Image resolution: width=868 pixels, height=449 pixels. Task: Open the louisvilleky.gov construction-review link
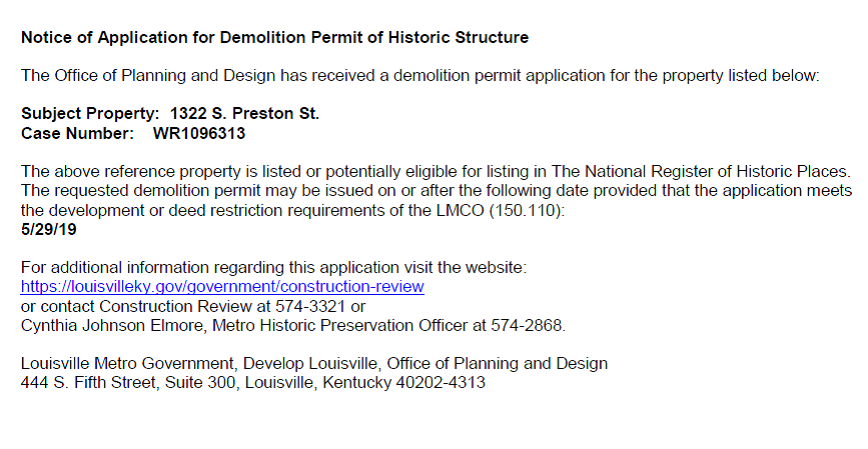click(x=223, y=287)
